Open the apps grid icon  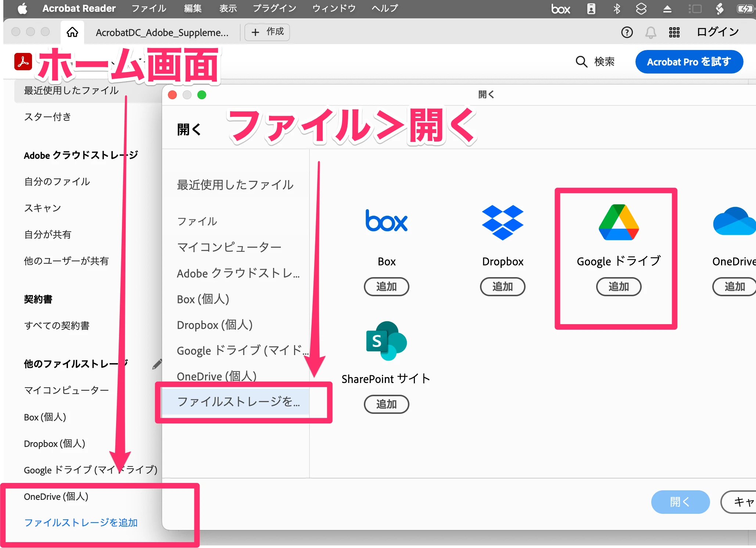pyautogui.click(x=674, y=32)
